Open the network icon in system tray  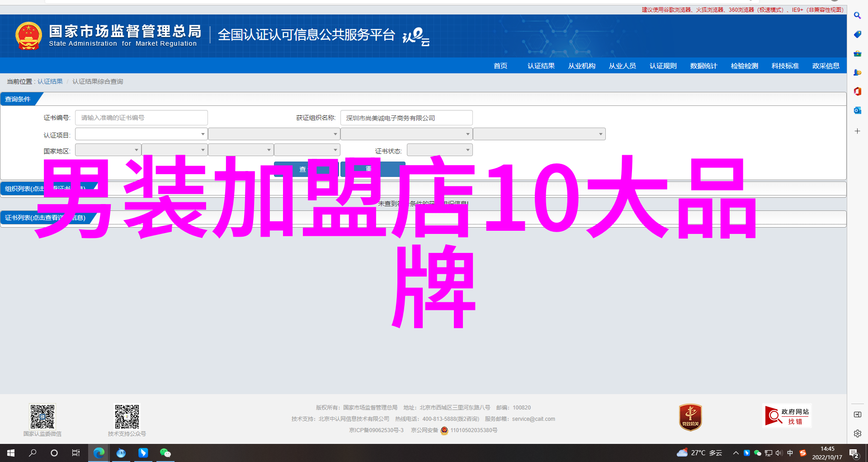click(x=768, y=453)
